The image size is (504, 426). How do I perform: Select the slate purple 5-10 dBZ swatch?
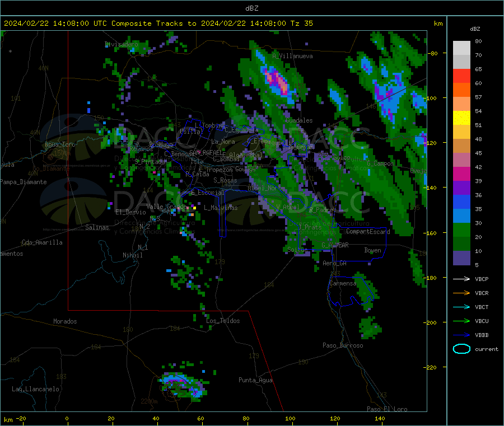point(461,258)
